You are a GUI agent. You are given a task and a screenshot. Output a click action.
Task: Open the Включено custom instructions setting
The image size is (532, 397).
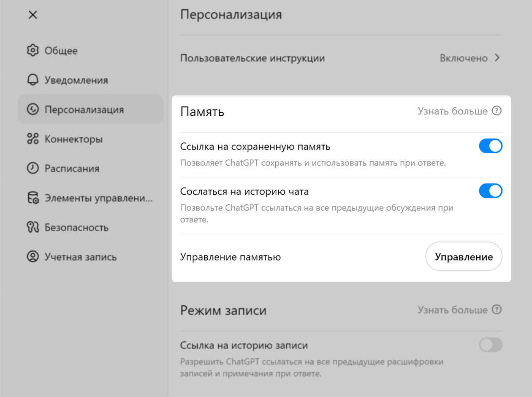pos(464,58)
